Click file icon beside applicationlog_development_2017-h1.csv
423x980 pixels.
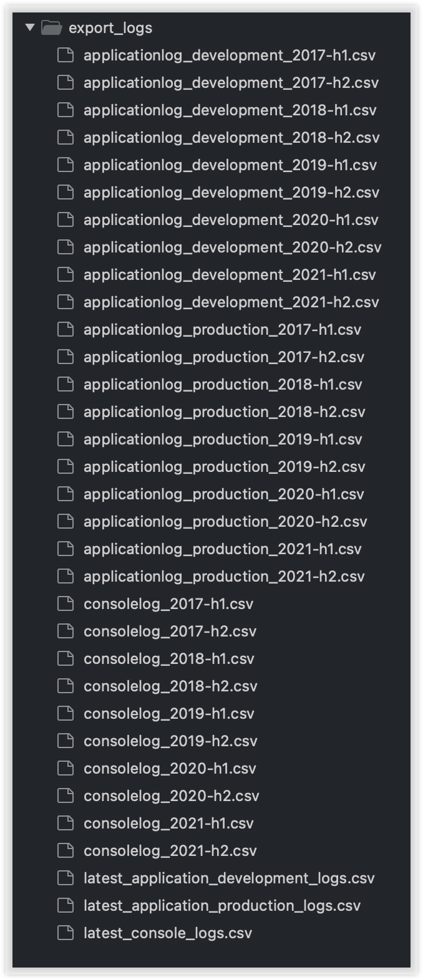[x=65, y=55]
